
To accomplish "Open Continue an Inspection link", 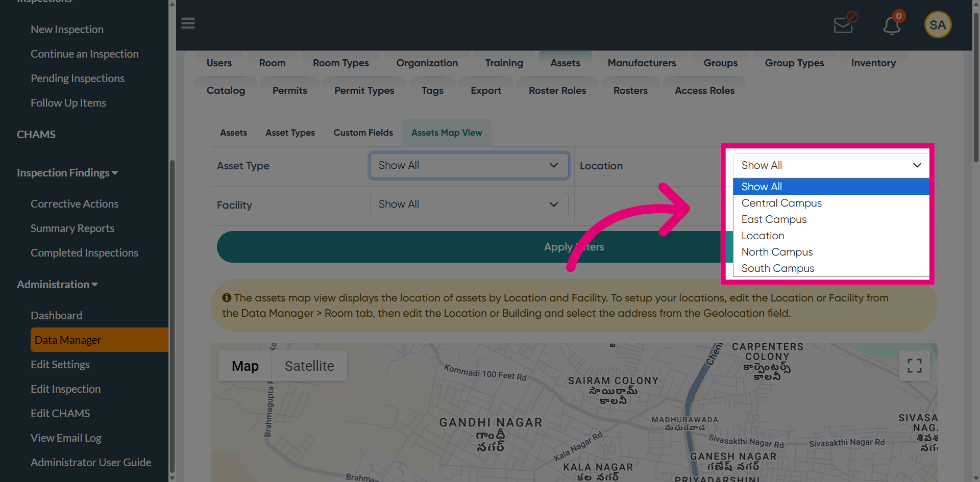I will 85,54.
